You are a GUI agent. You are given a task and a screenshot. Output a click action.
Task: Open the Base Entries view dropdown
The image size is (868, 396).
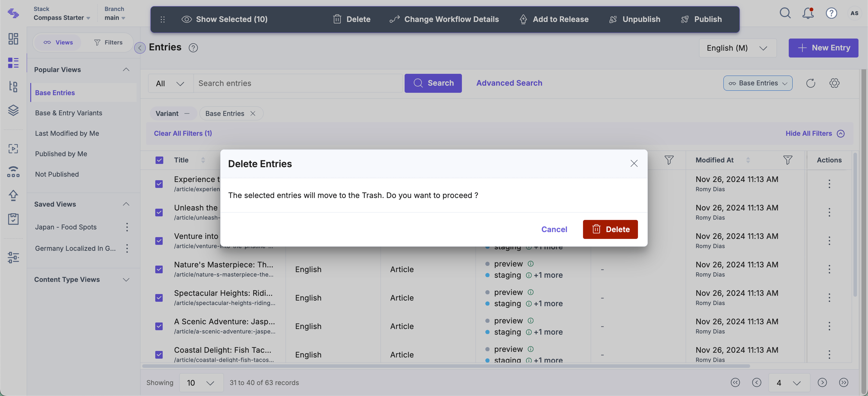(758, 83)
